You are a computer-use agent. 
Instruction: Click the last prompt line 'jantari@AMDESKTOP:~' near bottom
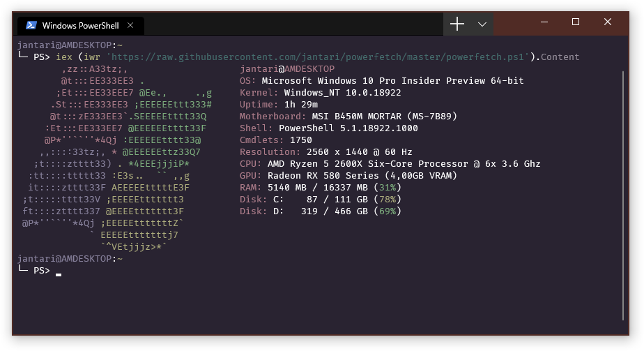pos(70,259)
